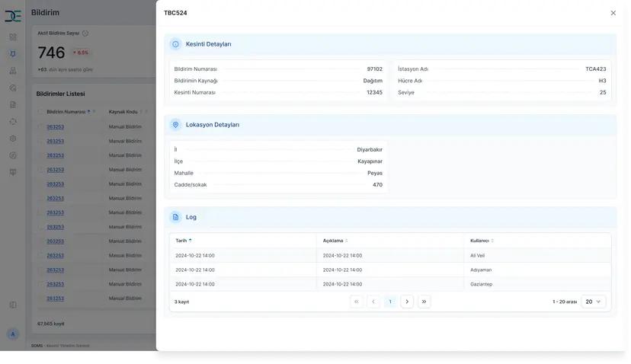Image resolution: width=631 pixels, height=364 pixels.
Task: Sort list by Bildirim Numarası arrow
Action: [x=89, y=112]
